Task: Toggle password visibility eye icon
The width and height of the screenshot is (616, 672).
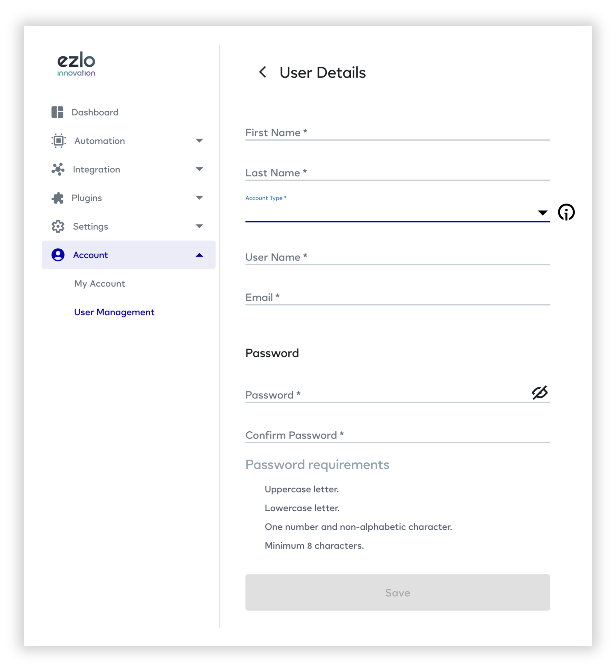Action: coord(540,392)
